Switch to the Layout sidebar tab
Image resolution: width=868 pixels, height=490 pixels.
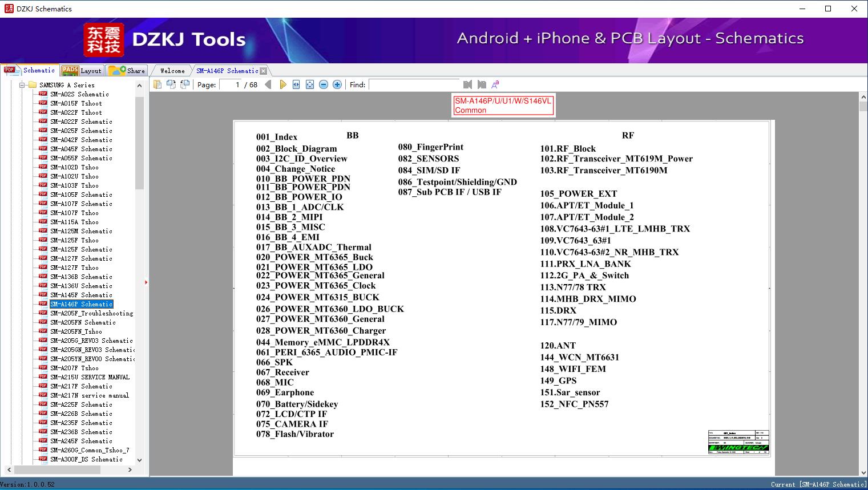[x=82, y=71]
